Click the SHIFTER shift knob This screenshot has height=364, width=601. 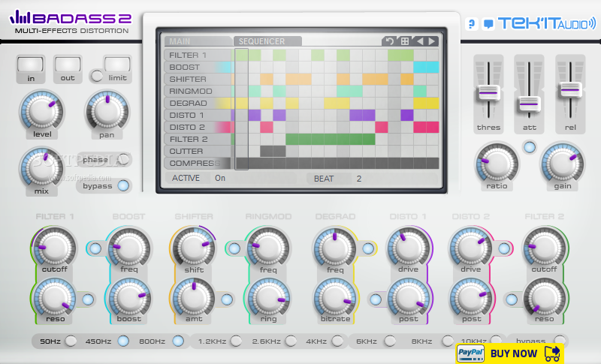(x=194, y=248)
